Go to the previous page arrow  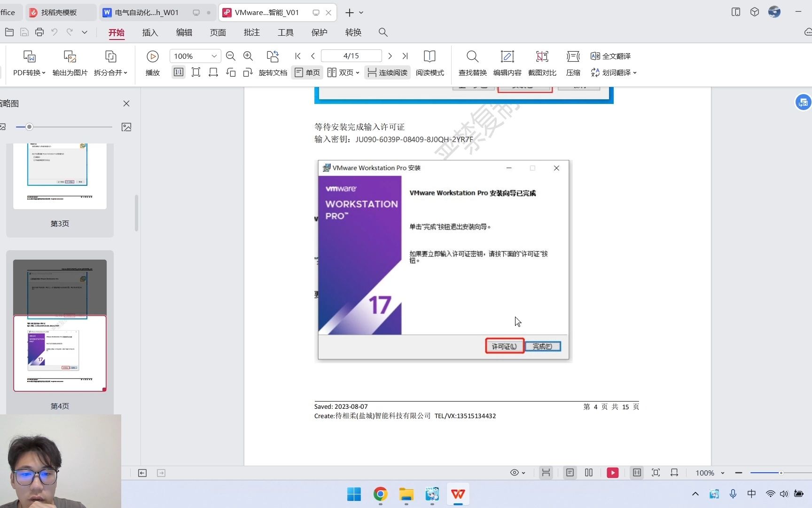click(313, 56)
